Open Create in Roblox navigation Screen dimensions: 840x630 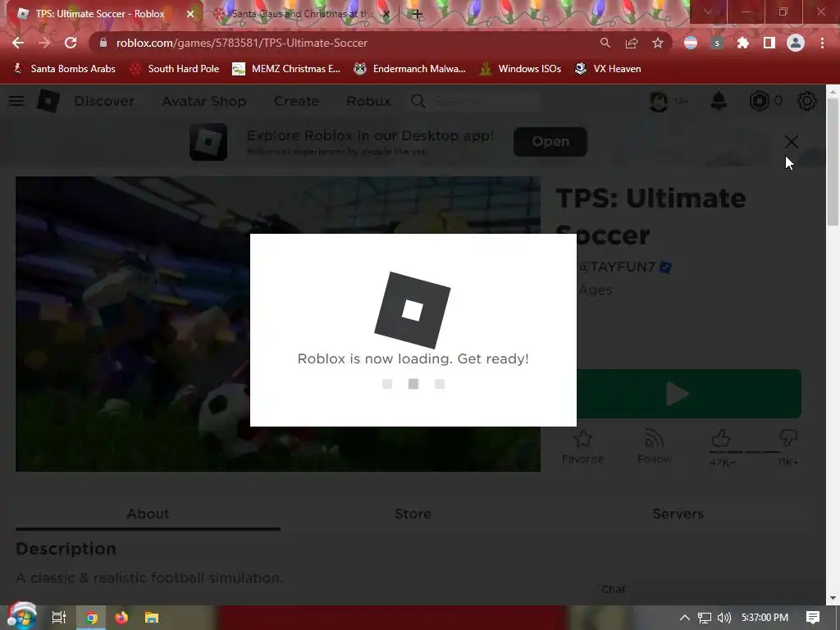296,101
